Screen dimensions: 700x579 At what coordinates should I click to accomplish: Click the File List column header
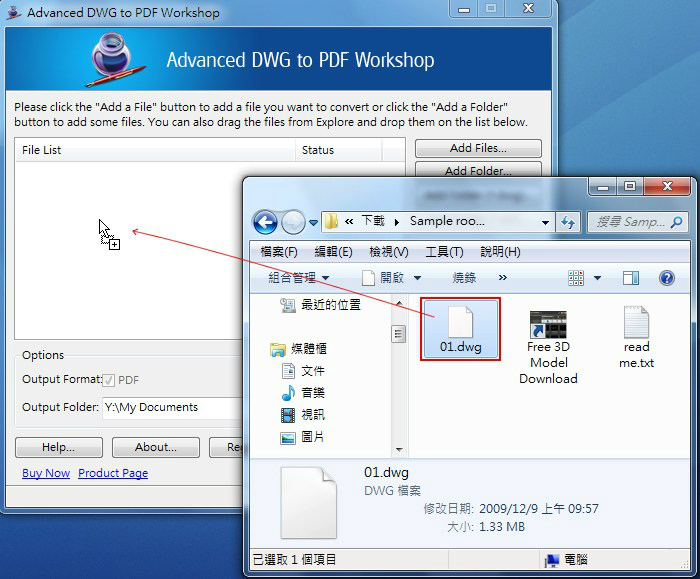click(x=155, y=150)
